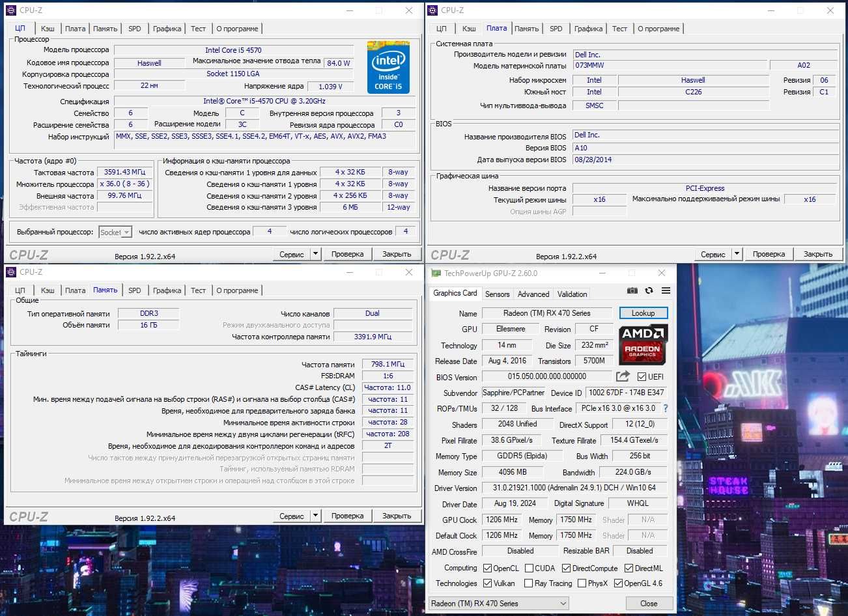Click the top-left CPU-Z window title icon
The image size is (848, 616).
click(x=11, y=10)
